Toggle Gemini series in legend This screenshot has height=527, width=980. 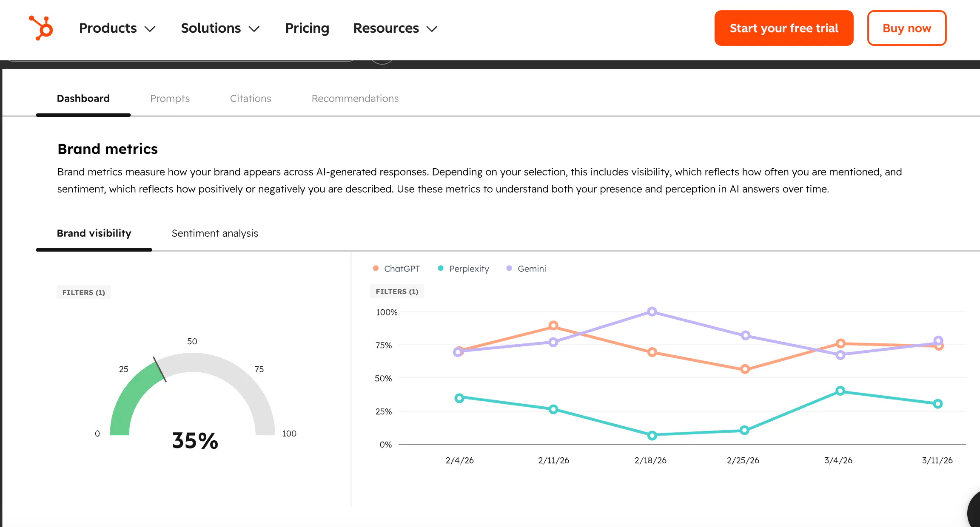click(x=526, y=269)
